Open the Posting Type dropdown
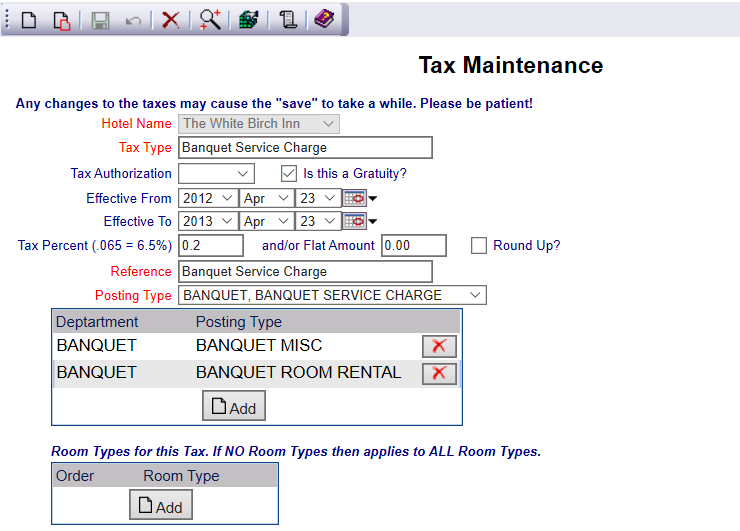Image resolution: width=740 pixels, height=531 pixels. (x=332, y=295)
